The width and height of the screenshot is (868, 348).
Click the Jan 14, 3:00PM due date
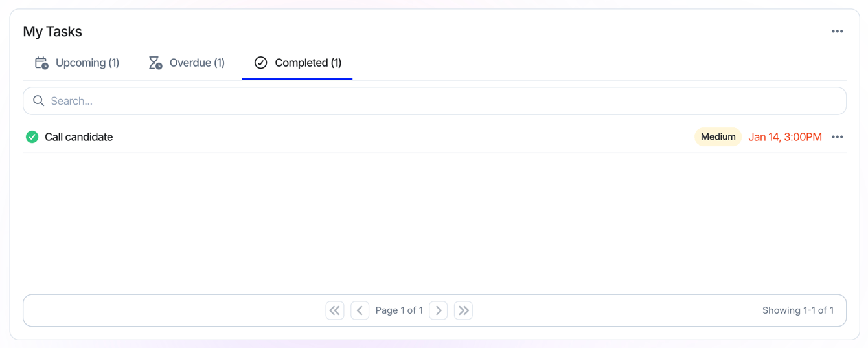[x=785, y=137]
